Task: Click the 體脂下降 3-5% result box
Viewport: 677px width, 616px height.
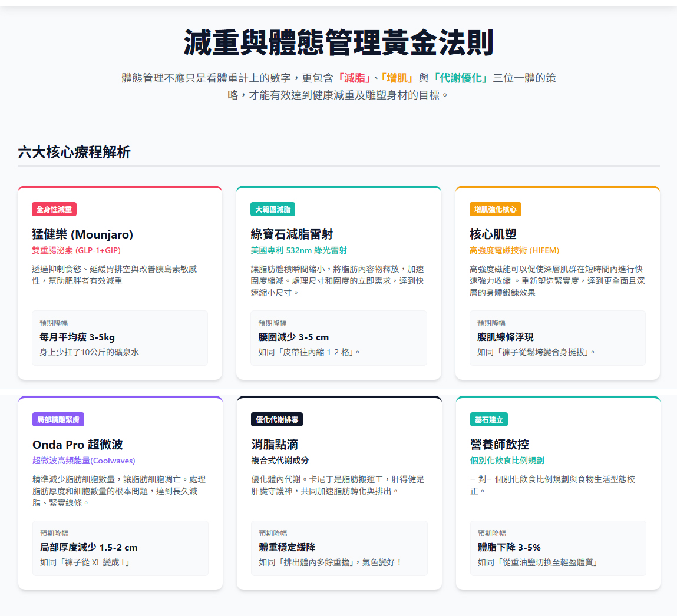Action: 558,548
